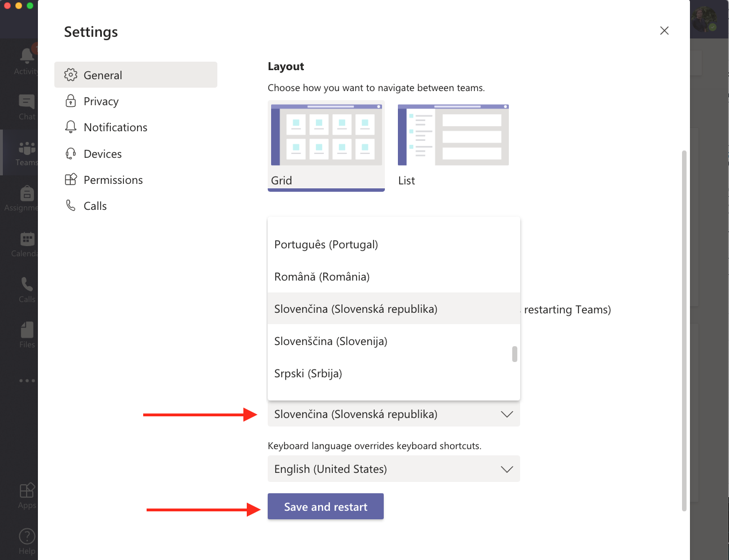This screenshot has width=729, height=560.
Task: Go to the Devices settings tab
Action: point(102,154)
